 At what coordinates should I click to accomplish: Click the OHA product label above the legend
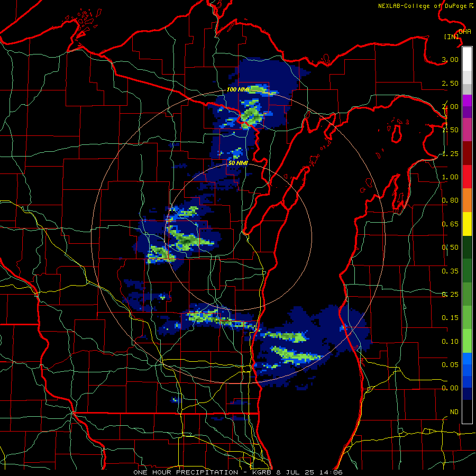click(465, 32)
